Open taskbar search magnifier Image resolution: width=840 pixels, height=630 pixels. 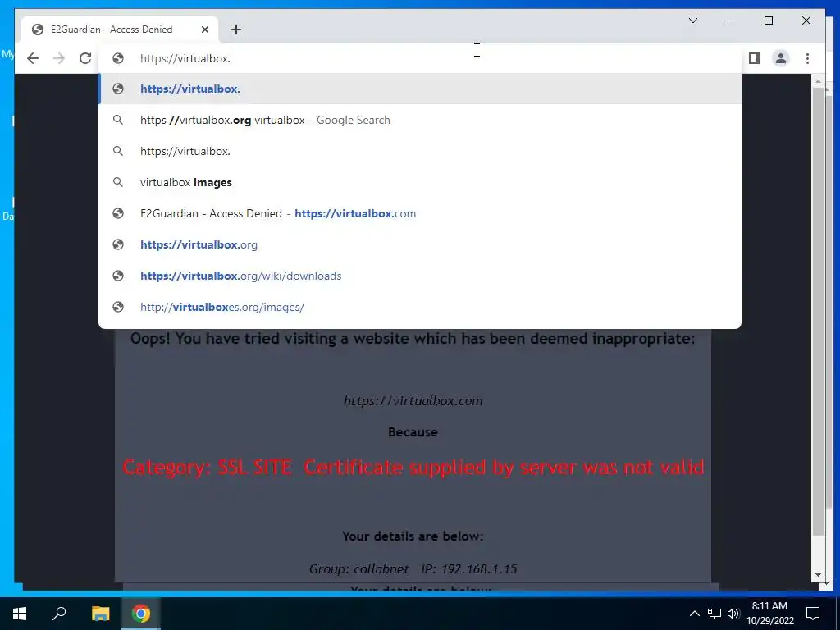click(x=59, y=614)
